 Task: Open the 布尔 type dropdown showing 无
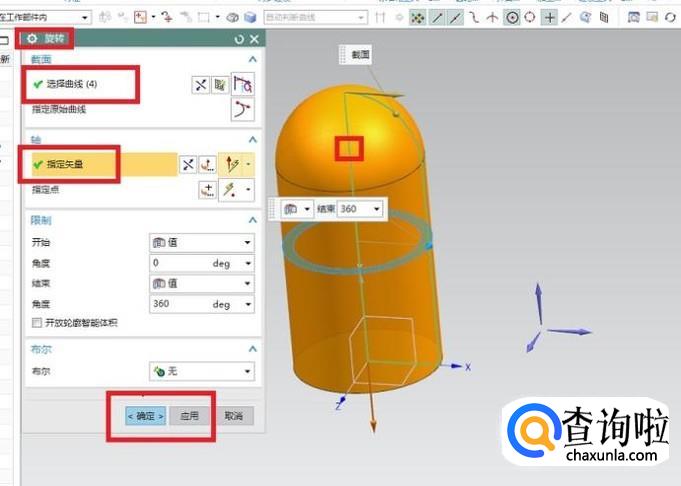point(202,371)
